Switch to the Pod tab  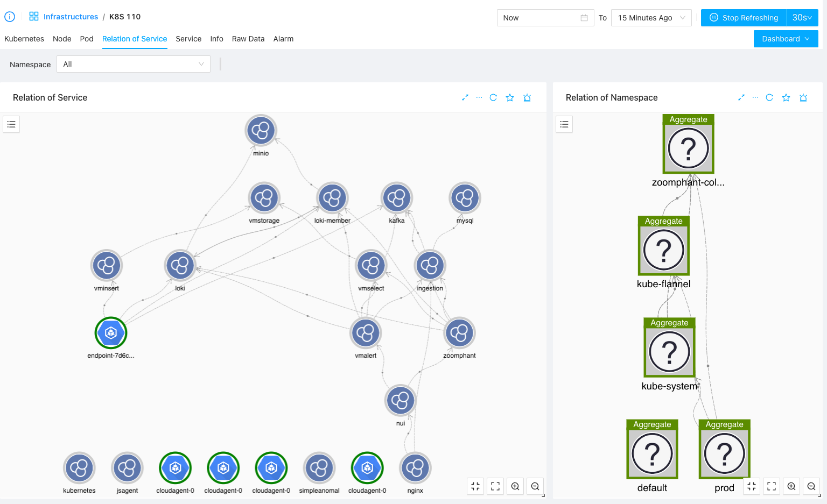point(87,39)
